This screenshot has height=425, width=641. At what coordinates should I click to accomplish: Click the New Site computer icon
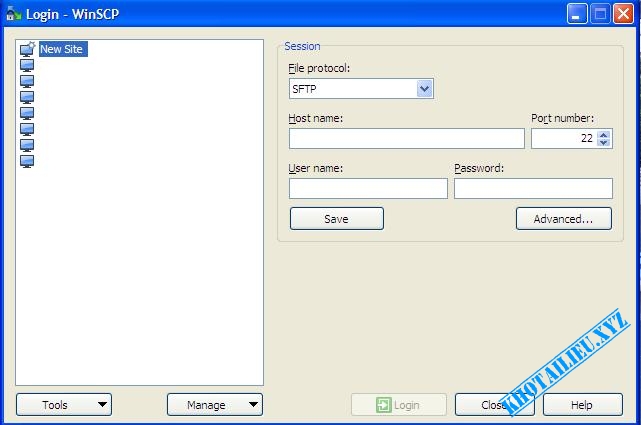pyautogui.click(x=27, y=49)
